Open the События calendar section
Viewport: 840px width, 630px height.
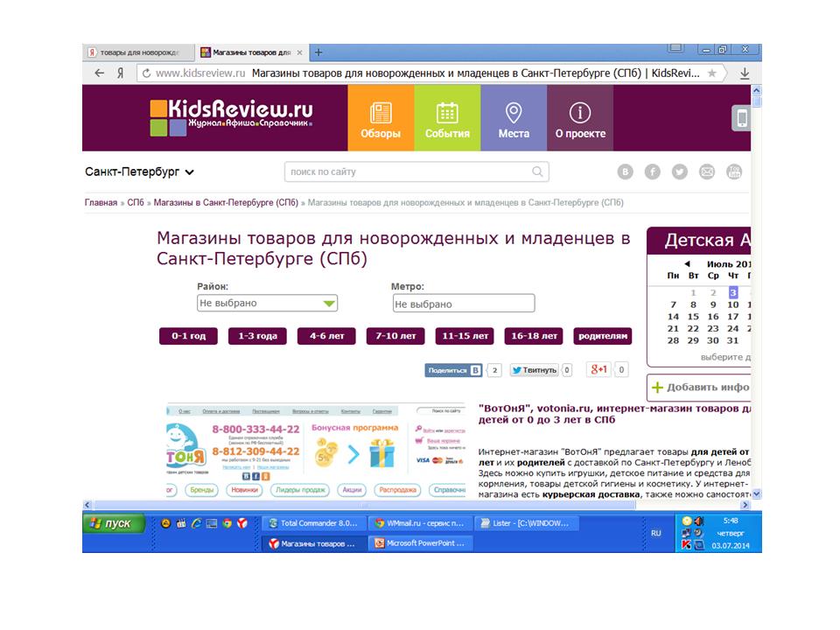coord(447,118)
